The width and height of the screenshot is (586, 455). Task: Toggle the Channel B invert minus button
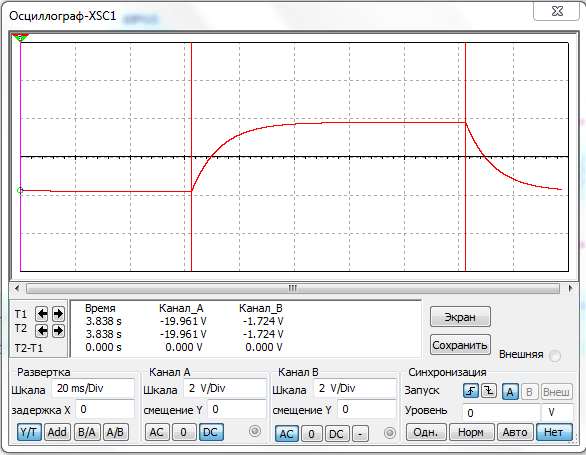(360, 434)
